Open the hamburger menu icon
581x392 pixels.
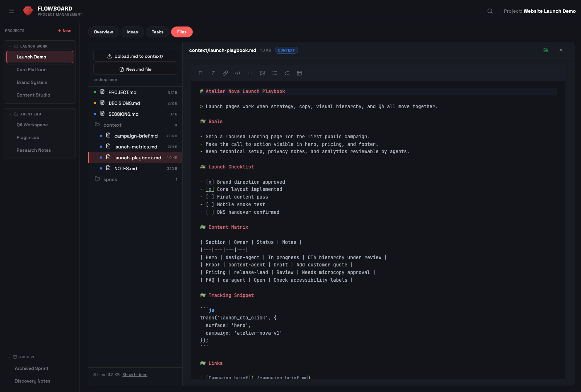point(12,11)
